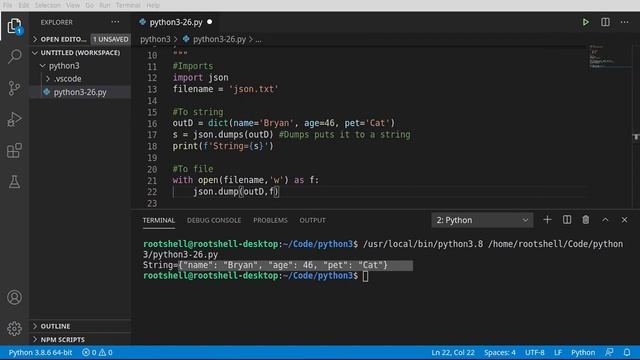Click Python language mode in status bar
Image resolution: width=640 pixels, height=360 pixels.
click(x=583, y=352)
